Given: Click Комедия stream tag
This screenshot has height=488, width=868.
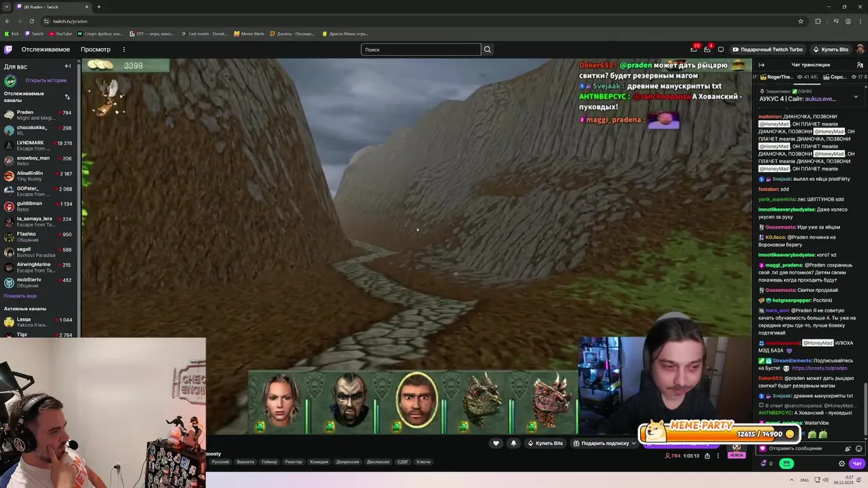Looking at the screenshot, I should click(319, 462).
